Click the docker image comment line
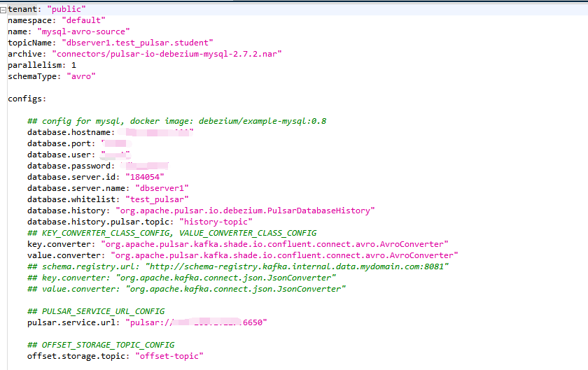The width and height of the screenshot is (588, 370). tap(176, 121)
